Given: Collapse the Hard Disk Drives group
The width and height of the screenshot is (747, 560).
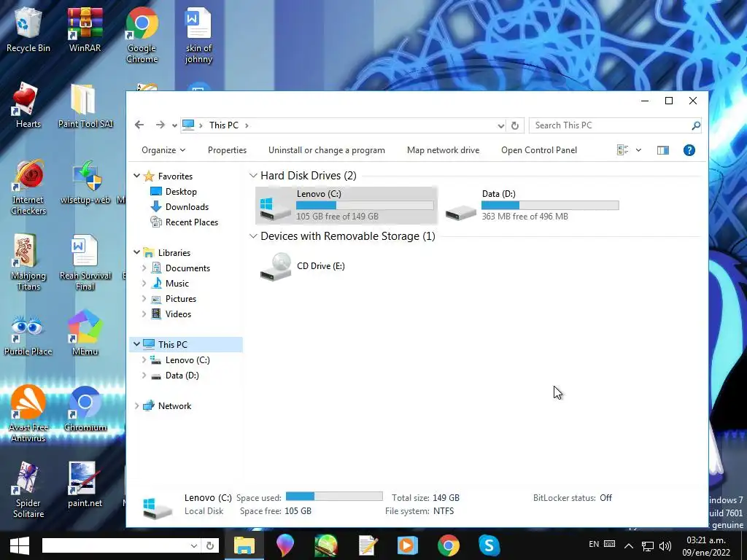Looking at the screenshot, I should point(253,175).
